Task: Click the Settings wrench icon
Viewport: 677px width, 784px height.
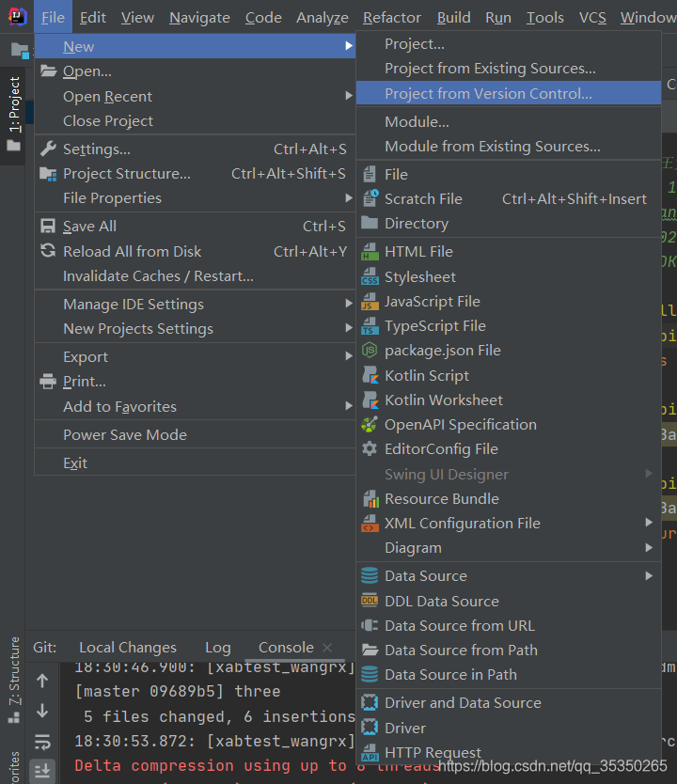Action: pyautogui.click(x=48, y=149)
